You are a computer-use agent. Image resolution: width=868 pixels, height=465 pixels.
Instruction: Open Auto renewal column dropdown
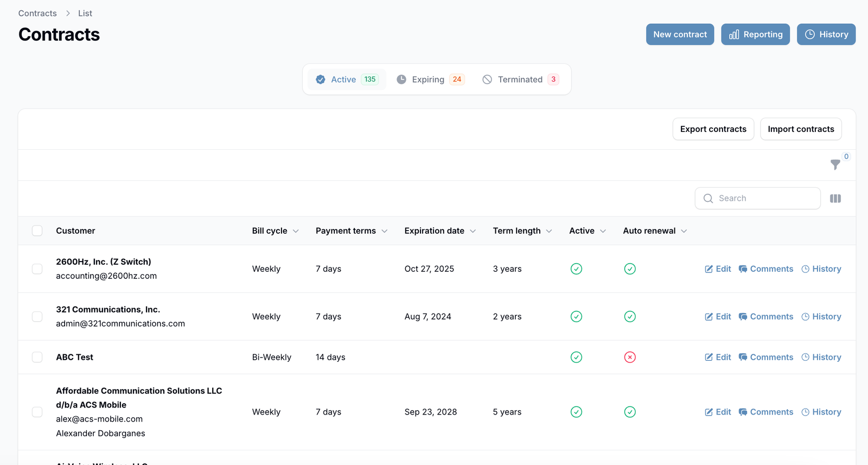click(684, 231)
